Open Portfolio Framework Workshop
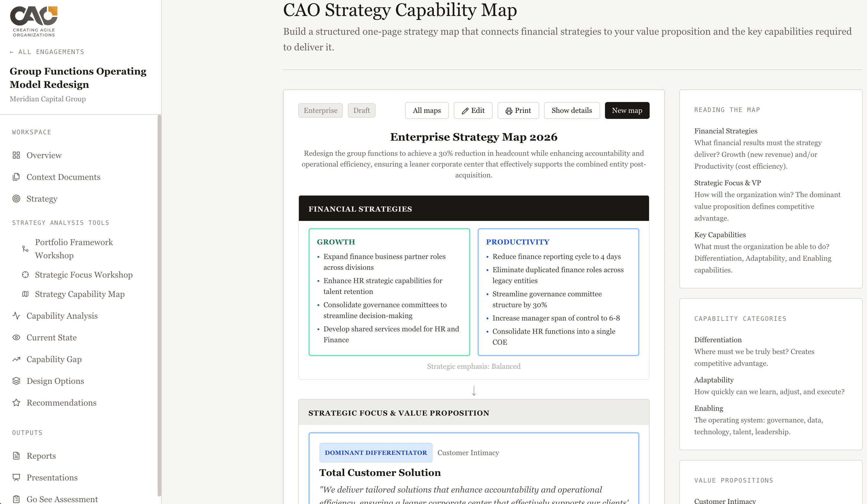Screen dimensions: 867x504 tap(74, 249)
